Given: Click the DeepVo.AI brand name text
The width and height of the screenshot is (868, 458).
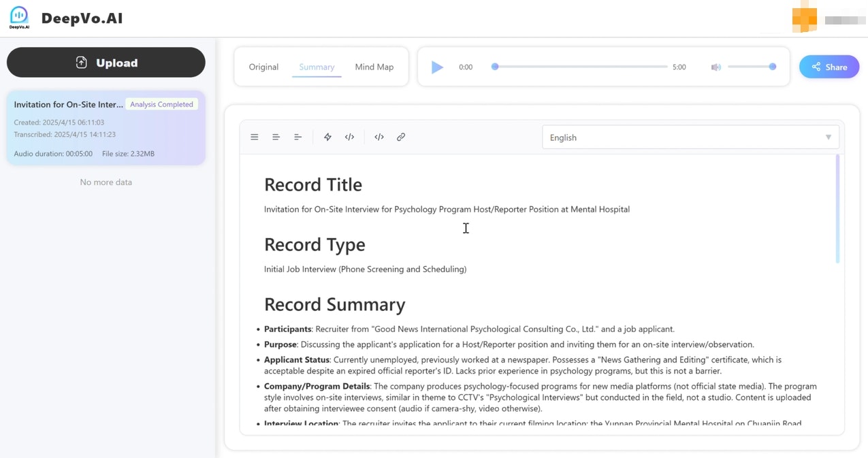Looking at the screenshot, I should point(82,18).
